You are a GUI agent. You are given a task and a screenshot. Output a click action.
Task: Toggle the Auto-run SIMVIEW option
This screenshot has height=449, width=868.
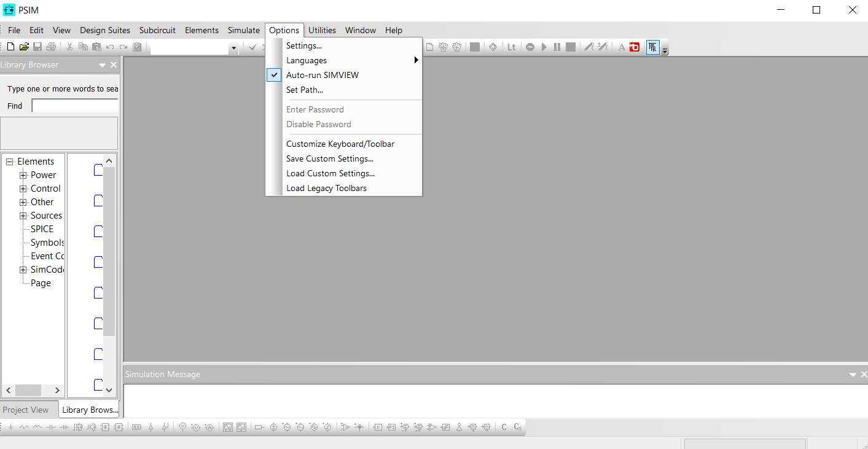tap(322, 75)
